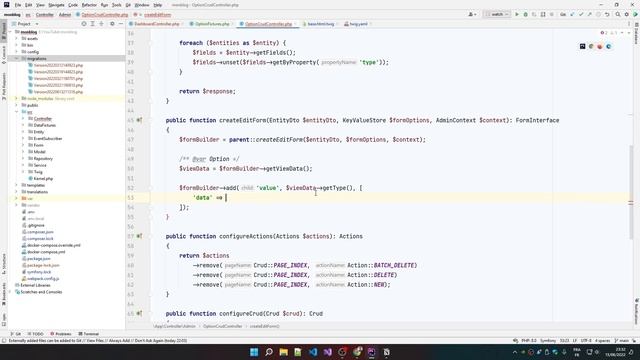Click the Admin breadcrumb in navigation bar

[x=65, y=15]
